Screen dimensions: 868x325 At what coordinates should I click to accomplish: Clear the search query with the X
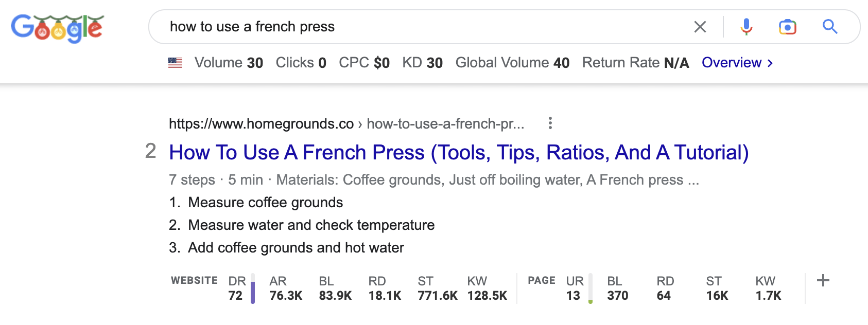[700, 27]
